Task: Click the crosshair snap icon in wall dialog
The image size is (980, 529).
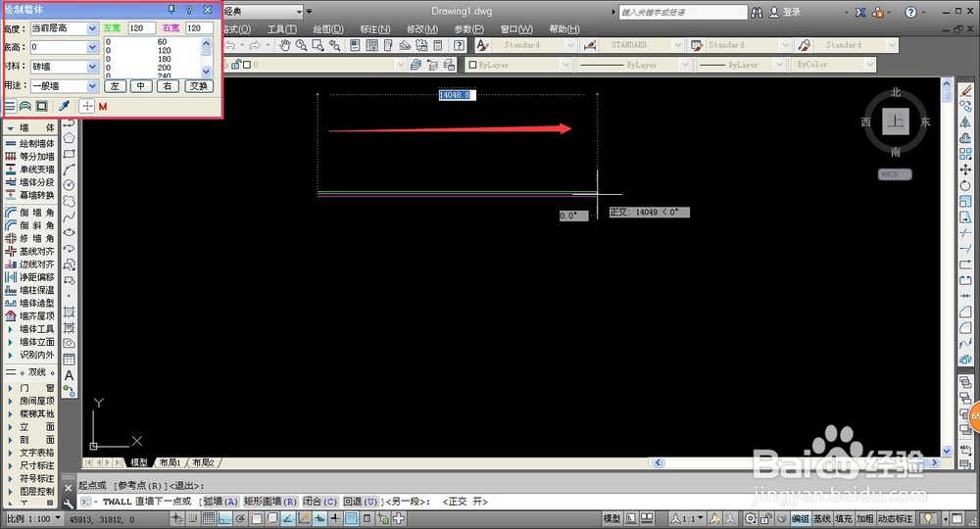Action: point(87,106)
